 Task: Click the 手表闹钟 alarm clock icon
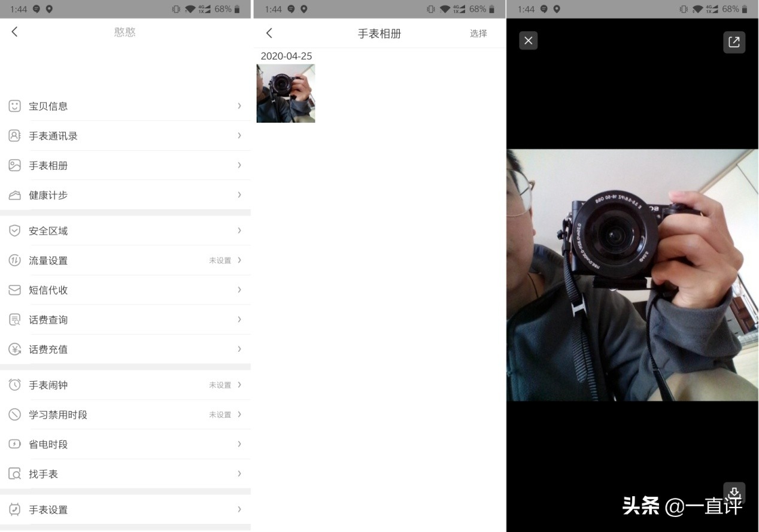[x=14, y=385]
